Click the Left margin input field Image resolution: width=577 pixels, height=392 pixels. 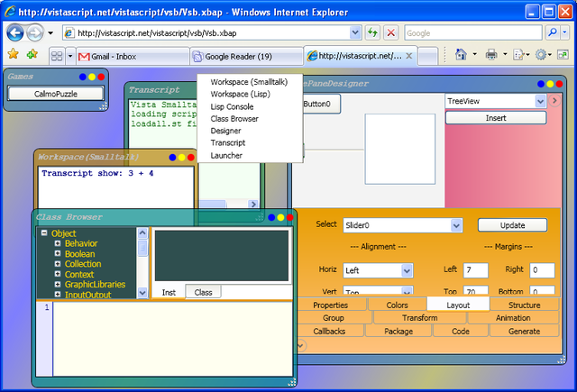click(475, 270)
